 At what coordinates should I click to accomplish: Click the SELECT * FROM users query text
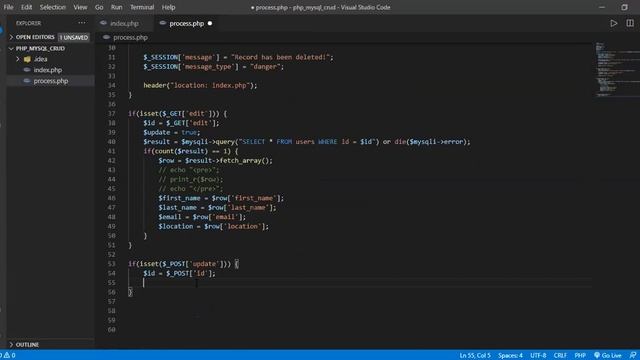pyautogui.click(x=307, y=142)
